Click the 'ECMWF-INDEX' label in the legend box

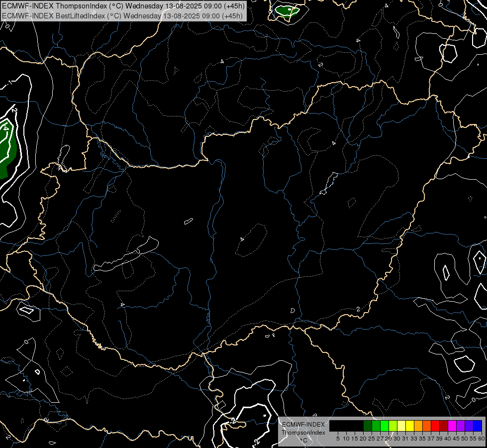(303, 425)
